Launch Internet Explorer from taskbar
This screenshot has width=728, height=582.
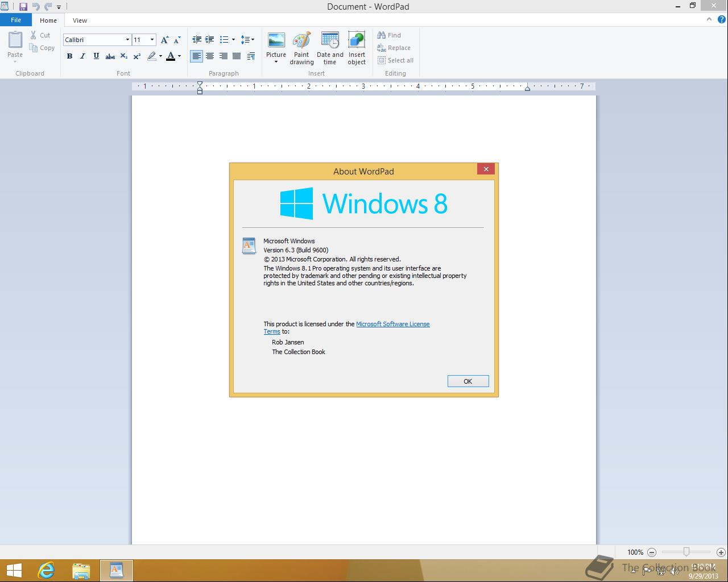point(46,571)
